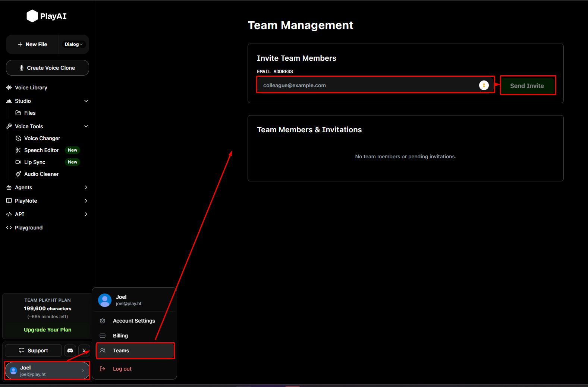Open Lip Sync tool
588x387 pixels.
coord(35,162)
